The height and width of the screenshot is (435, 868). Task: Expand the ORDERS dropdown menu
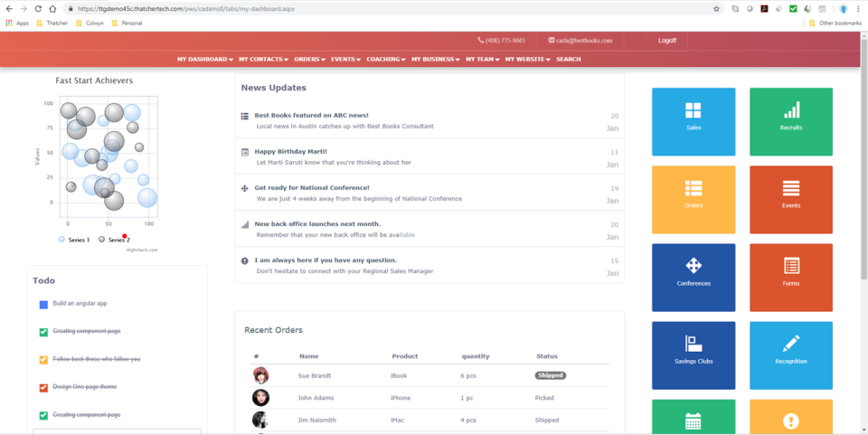(x=309, y=59)
